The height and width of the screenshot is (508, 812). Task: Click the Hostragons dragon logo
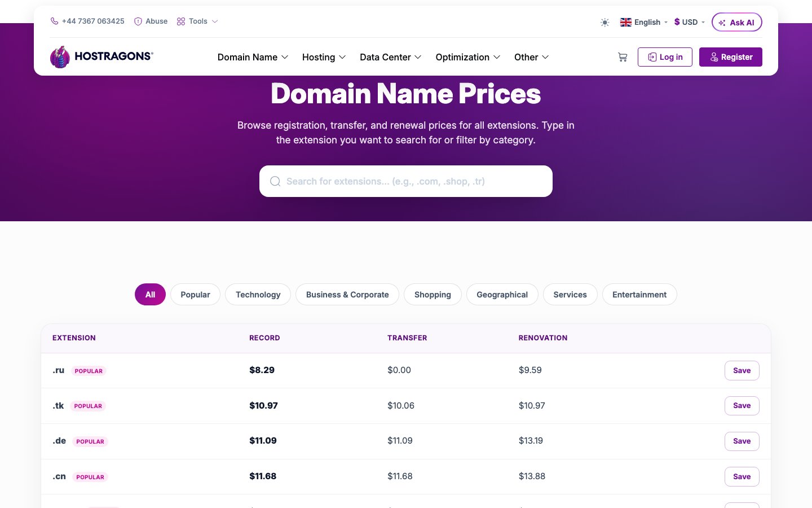pyautogui.click(x=60, y=57)
